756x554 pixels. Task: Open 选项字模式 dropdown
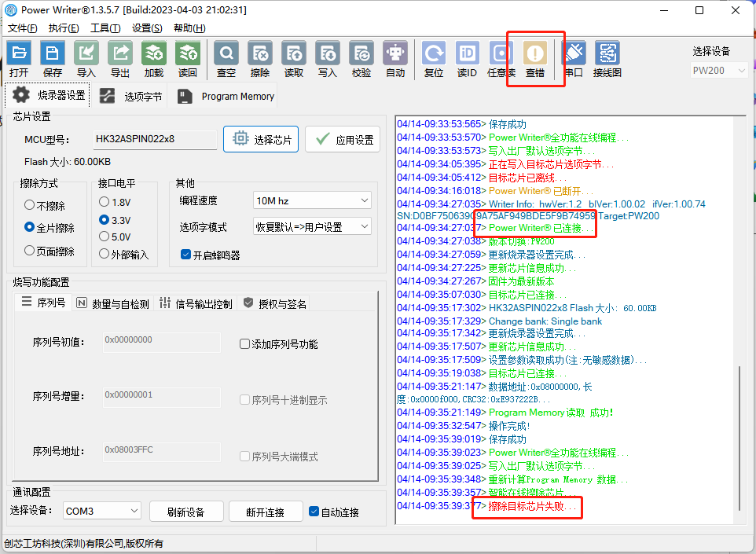click(312, 226)
